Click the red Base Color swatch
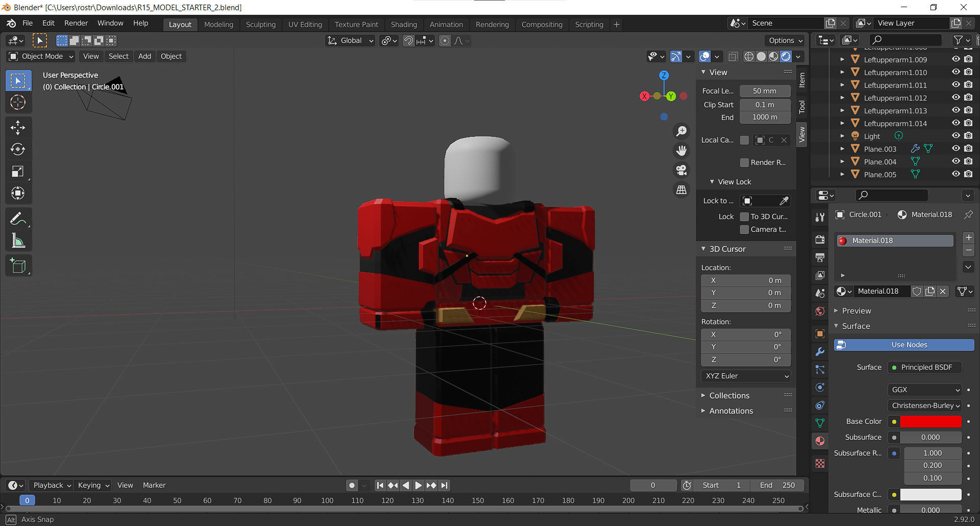 pos(930,422)
